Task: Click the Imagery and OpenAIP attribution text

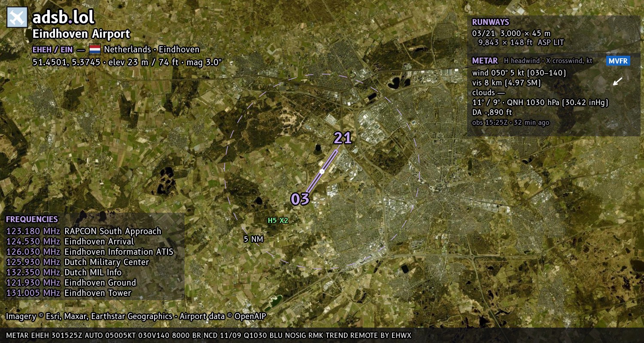Action: coord(136,316)
